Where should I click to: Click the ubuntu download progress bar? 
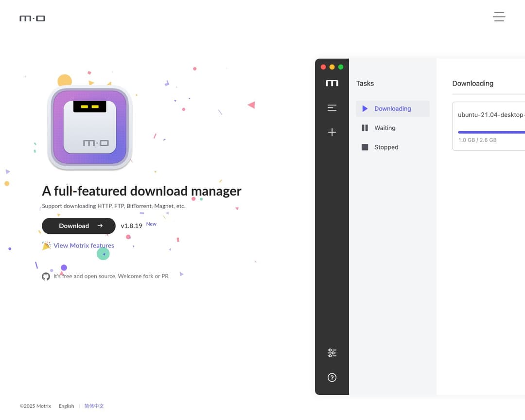pos(491,132)
